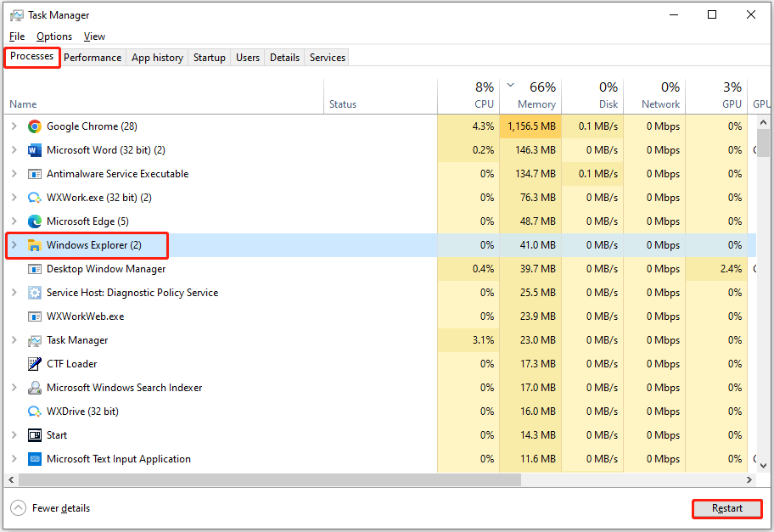Collapse view with Fewer details arrow icon
Screen dimensions: 774x532
(18, 507)
